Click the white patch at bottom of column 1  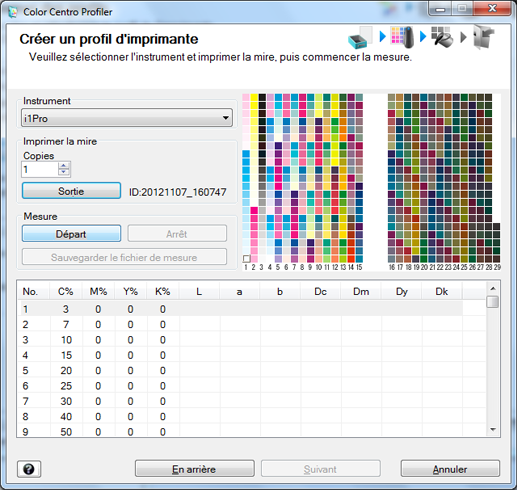click(246, 259)
